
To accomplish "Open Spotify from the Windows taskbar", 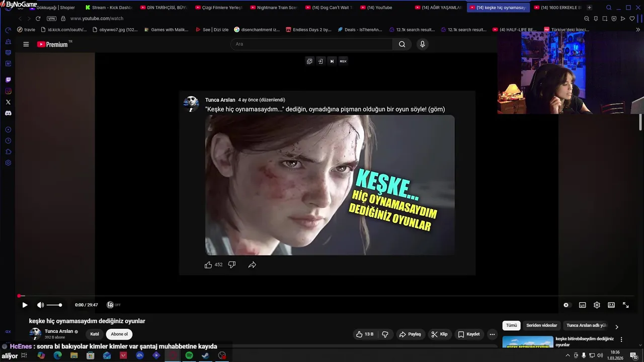I will tap(189, 355).
